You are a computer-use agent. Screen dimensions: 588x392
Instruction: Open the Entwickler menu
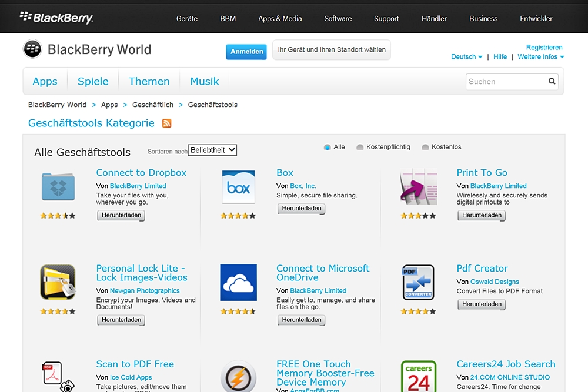536,18
